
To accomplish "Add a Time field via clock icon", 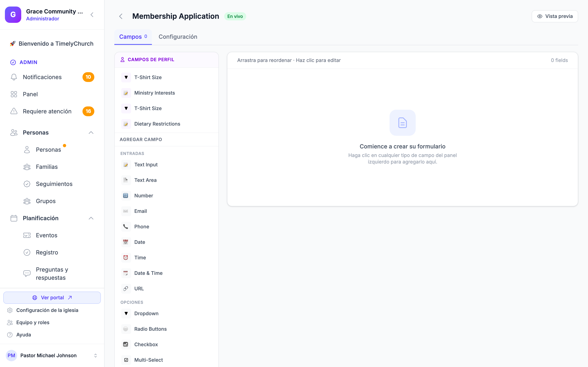I will pos(126,258).
